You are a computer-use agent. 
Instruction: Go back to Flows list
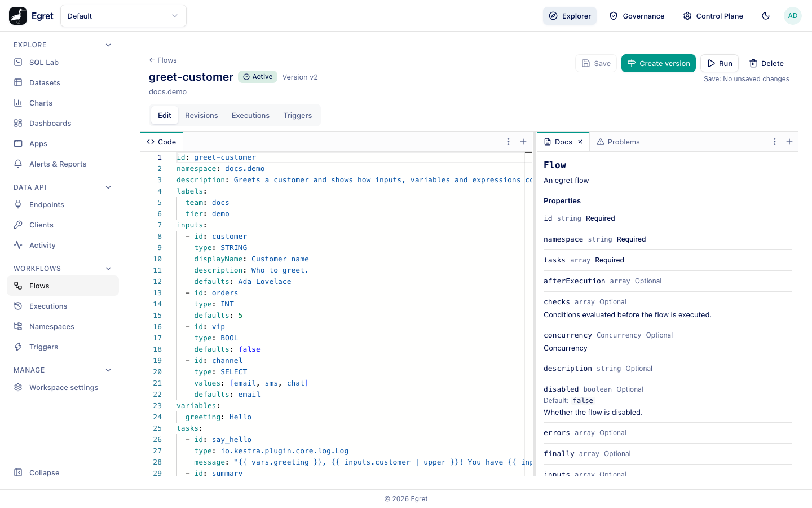pyautogui.click(x=163, y=60)
